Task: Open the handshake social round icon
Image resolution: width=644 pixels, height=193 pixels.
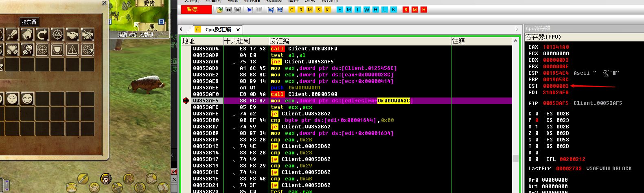Action: tap(94, 188)
